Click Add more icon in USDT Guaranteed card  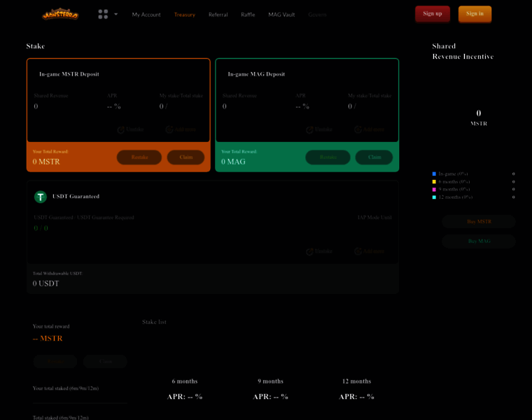click(358, 251)
